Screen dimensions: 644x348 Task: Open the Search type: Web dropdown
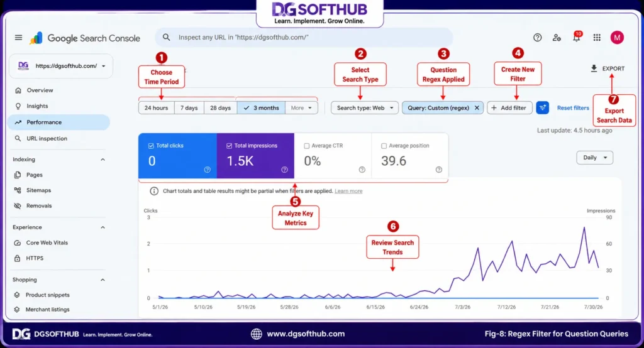click(x=365, y=108)
